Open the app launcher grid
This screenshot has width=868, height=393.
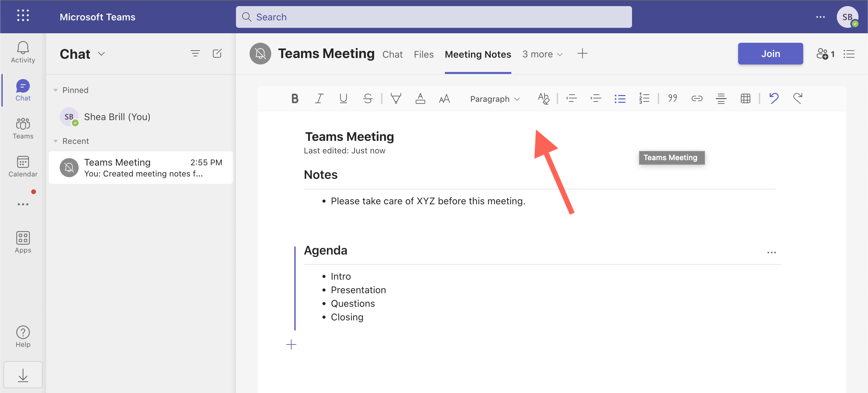point(23,16)
